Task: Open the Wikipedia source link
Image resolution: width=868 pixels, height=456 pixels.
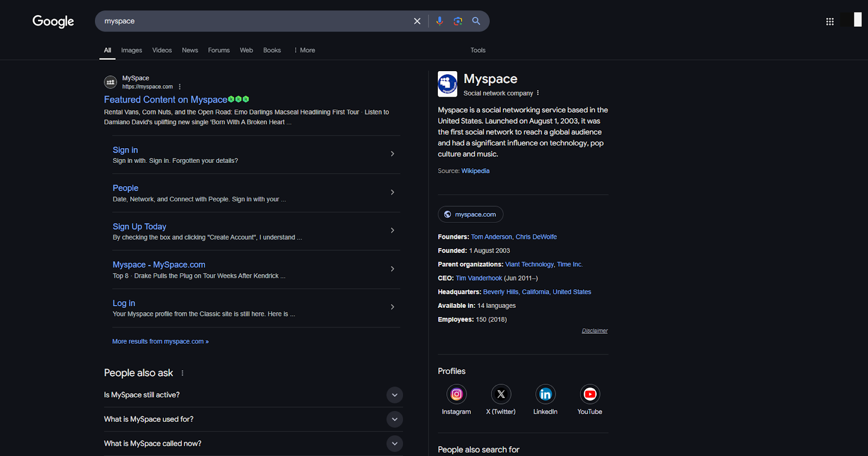Action: click(475, 171)
